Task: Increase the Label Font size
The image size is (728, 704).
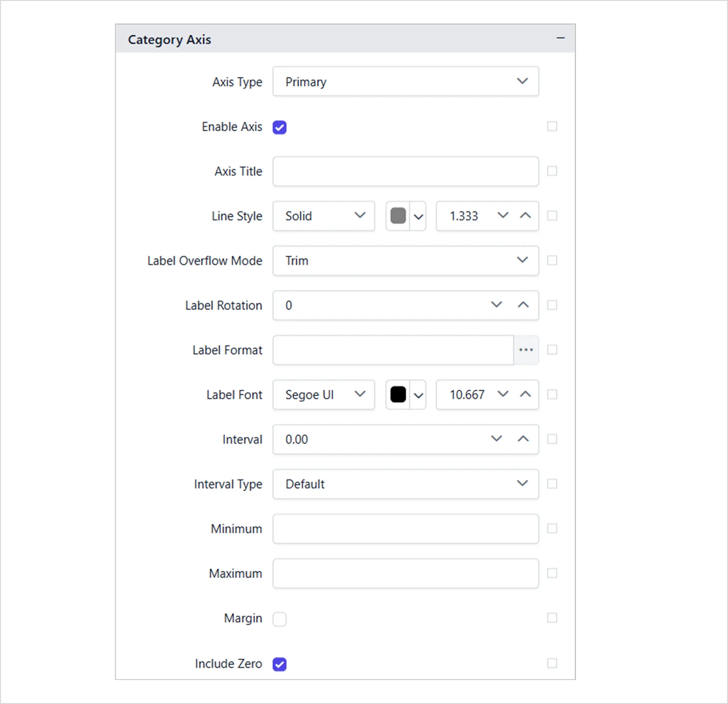Action: (525, 395)
